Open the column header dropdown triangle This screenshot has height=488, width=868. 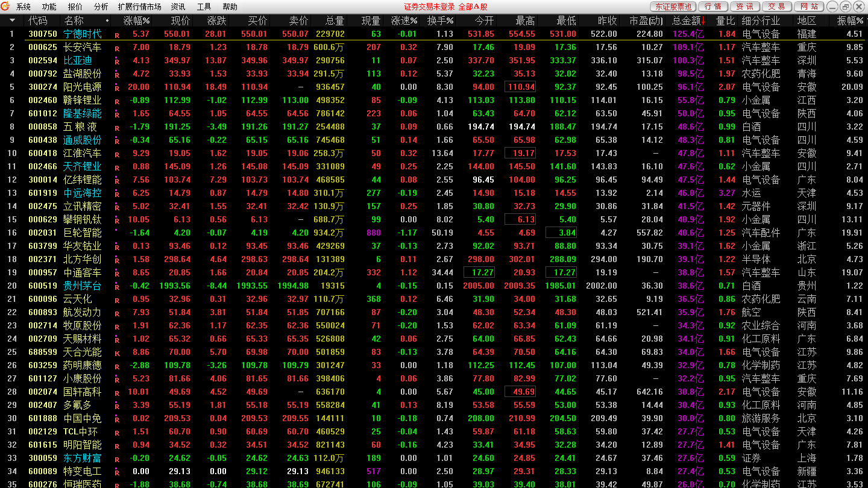(x=13, y=20)
